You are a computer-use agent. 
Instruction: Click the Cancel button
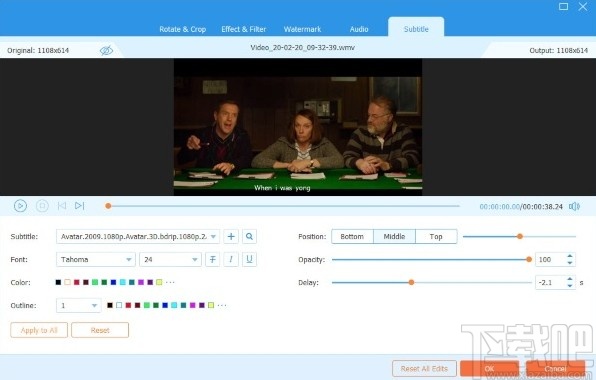click(555, 369)
